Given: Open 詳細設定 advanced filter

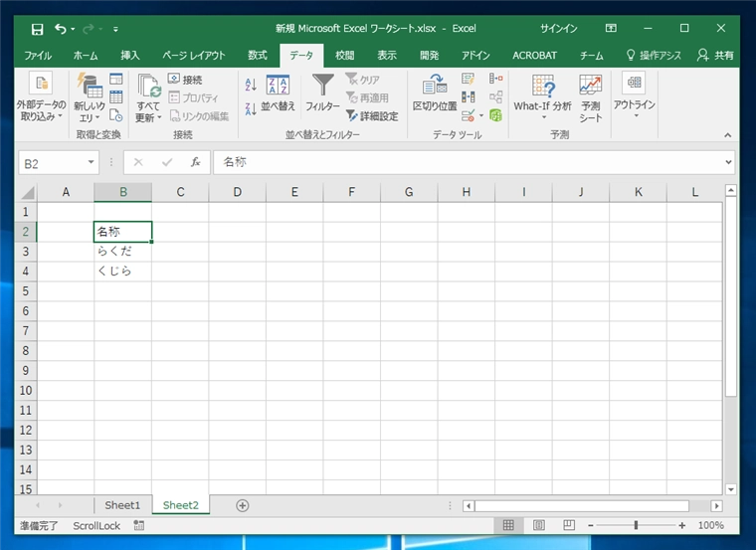Looking at the screenshot, I should click(x=372, y=116).
